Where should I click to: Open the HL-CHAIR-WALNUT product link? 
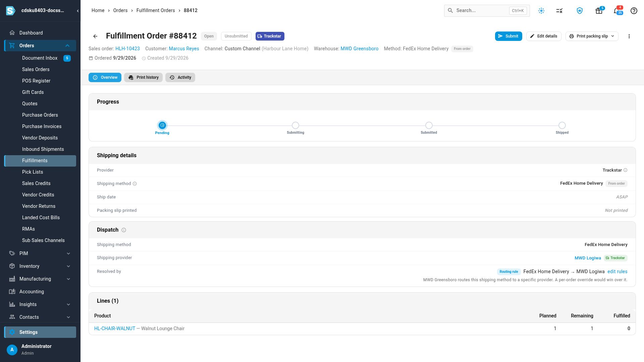(115, 328)
